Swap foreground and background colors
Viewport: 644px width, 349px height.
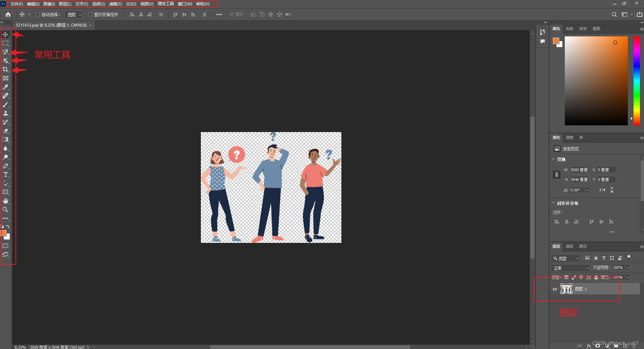click(8, 226)
